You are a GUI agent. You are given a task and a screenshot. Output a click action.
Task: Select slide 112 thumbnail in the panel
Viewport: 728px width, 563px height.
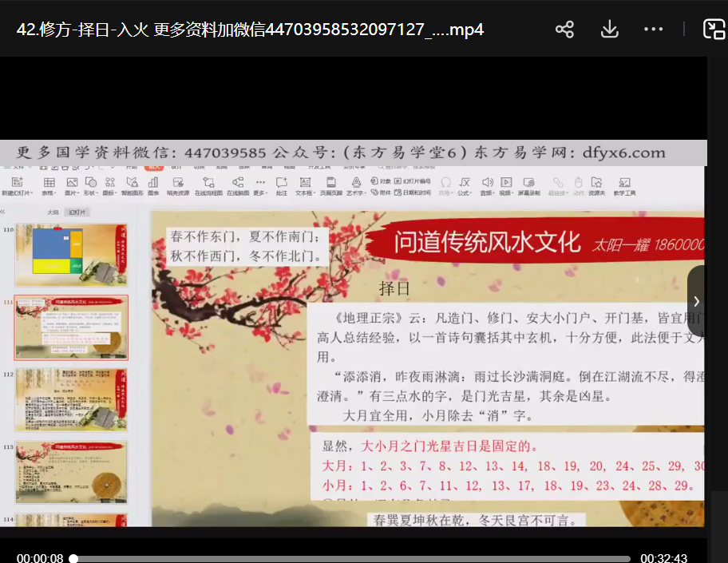[x=71, y=400]
